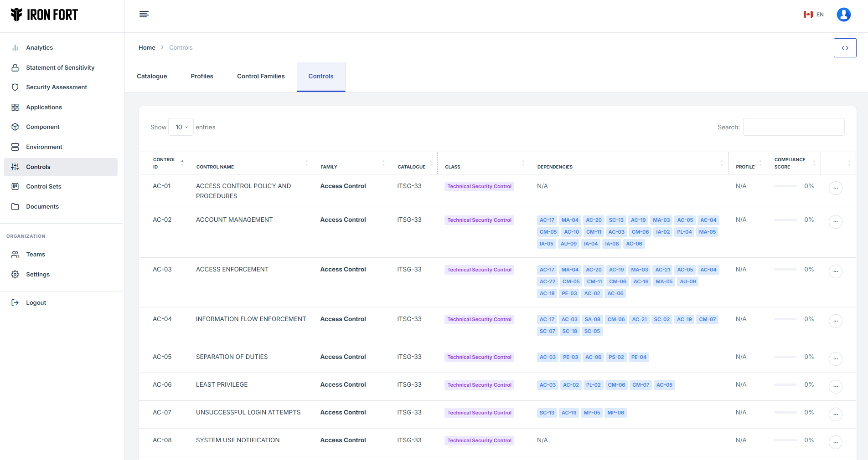The height and width of the screenshot is (460, 868).
Task: Click the Security Assessment shield icon
Action: click(15, 87)
